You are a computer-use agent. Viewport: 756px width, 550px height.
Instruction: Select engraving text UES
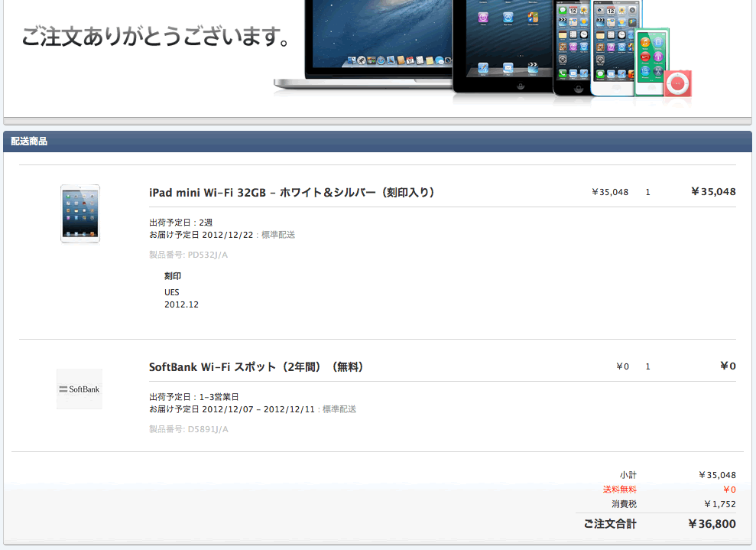[x=172, y=292]
